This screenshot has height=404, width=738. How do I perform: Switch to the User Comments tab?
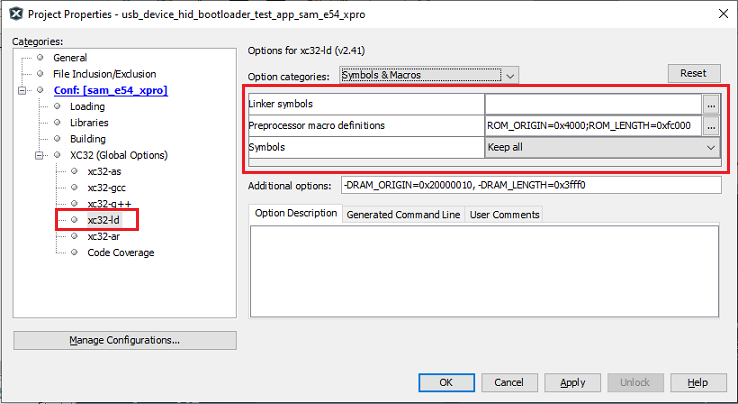(x=504, y=214)
